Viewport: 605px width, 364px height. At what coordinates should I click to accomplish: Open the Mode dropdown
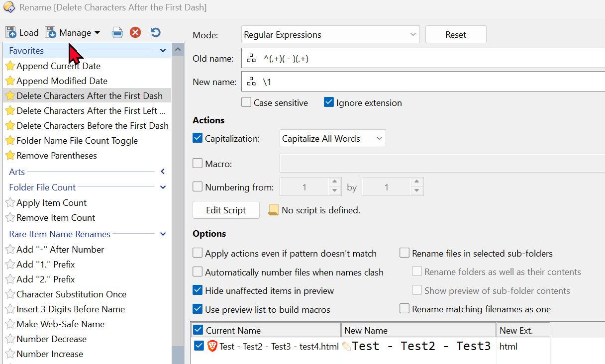tap(330, 35)
